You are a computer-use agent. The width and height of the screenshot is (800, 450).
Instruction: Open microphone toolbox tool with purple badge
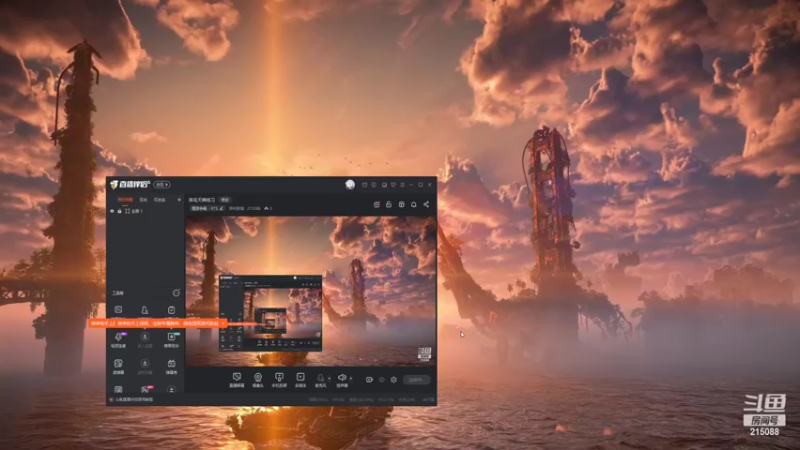click(118, 339)
